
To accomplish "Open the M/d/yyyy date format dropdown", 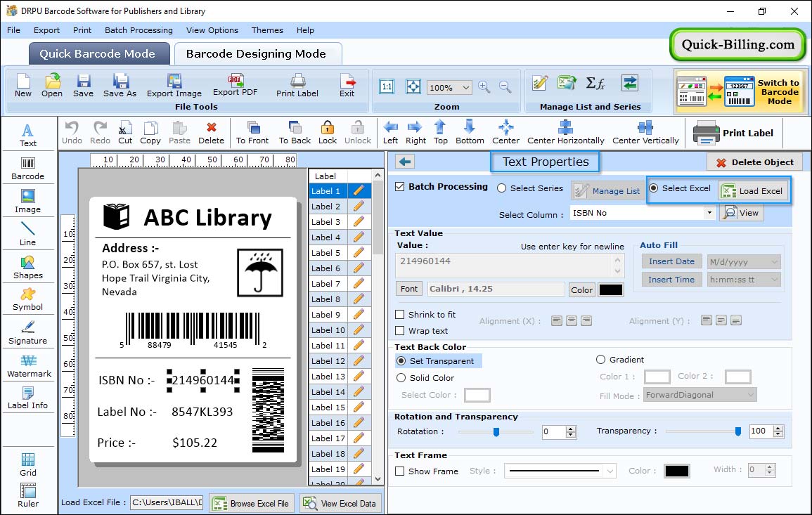I will 743,262.
